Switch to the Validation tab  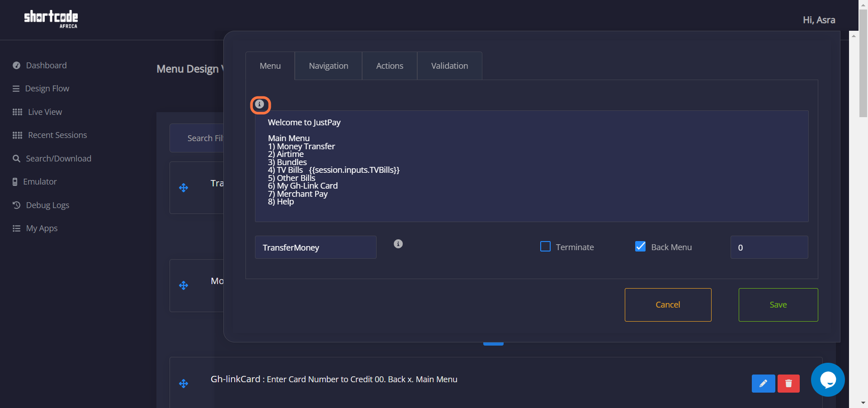tap(450, 66)
